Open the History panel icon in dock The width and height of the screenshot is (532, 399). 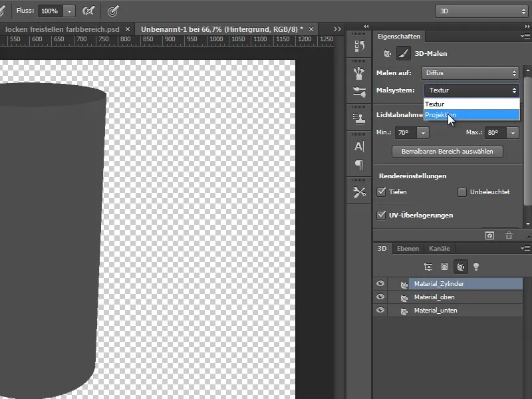359,45
